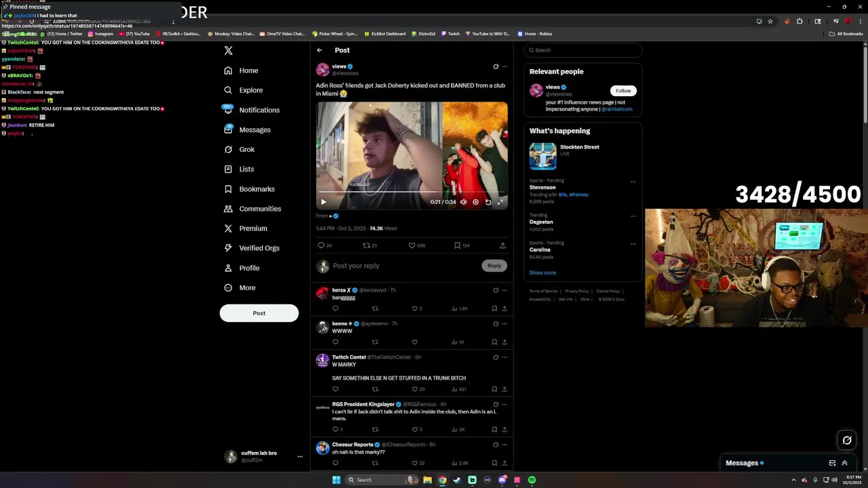The height and width of the screenshot is (488, 868).
Task: Click the grey Reply button
Action: 494,266
